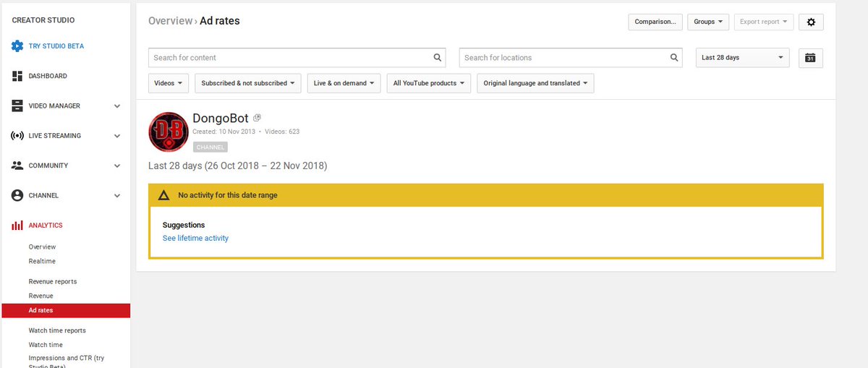This screenshot has width=868, height=368.
Task: Select Realtime under Analytics
Action: point(42,261)
